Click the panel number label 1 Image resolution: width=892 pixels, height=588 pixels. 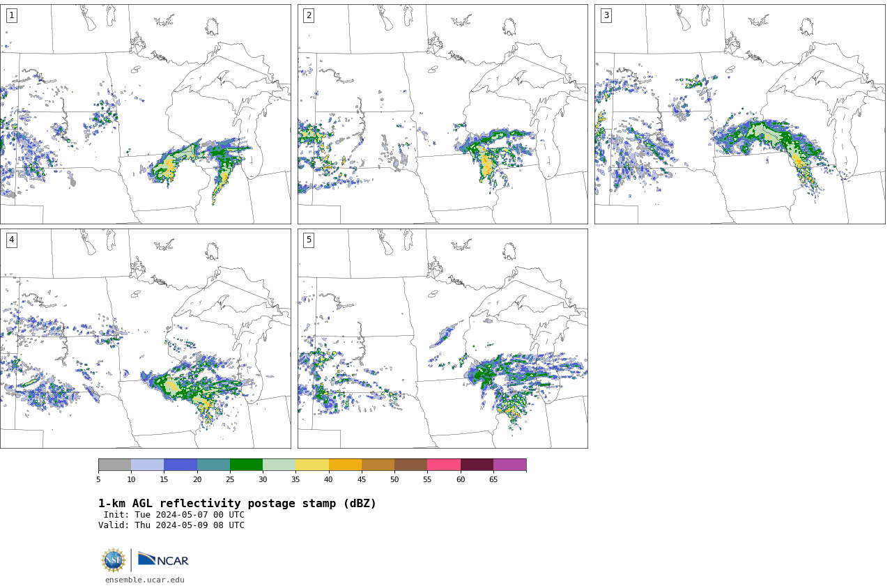click(11, 15)
